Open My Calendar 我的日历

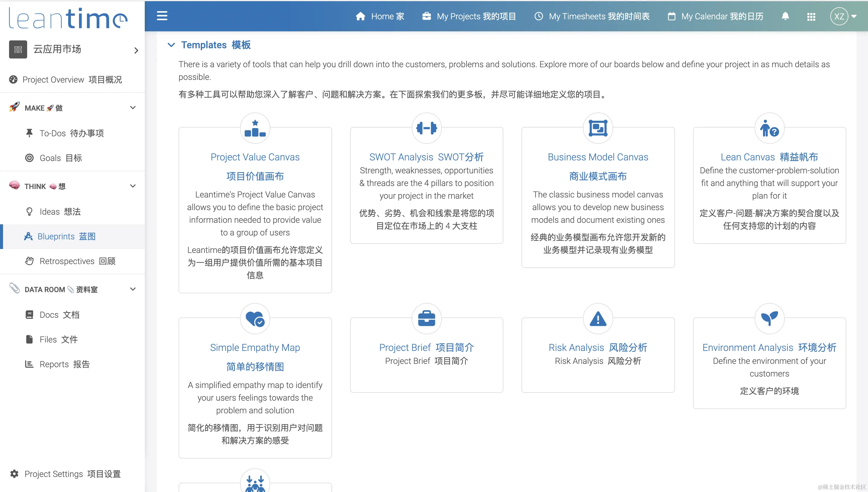716,16
